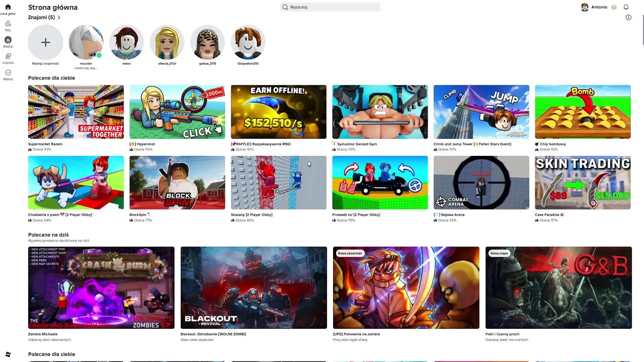Open friend oliwcia_07pl's avatar

coord(167,42)
